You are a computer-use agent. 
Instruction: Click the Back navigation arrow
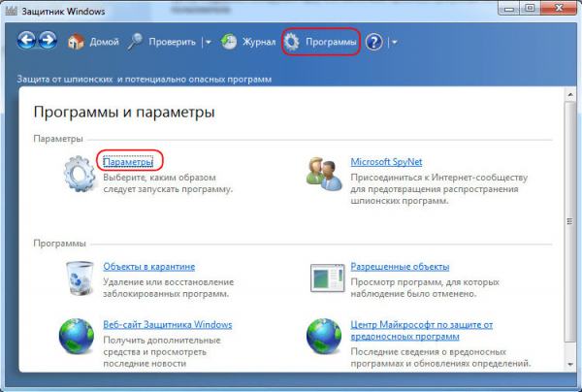[x=25, y=42]
